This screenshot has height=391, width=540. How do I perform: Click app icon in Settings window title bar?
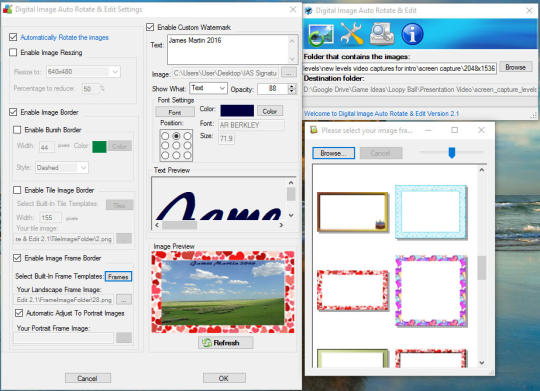(x=7, y=9)
